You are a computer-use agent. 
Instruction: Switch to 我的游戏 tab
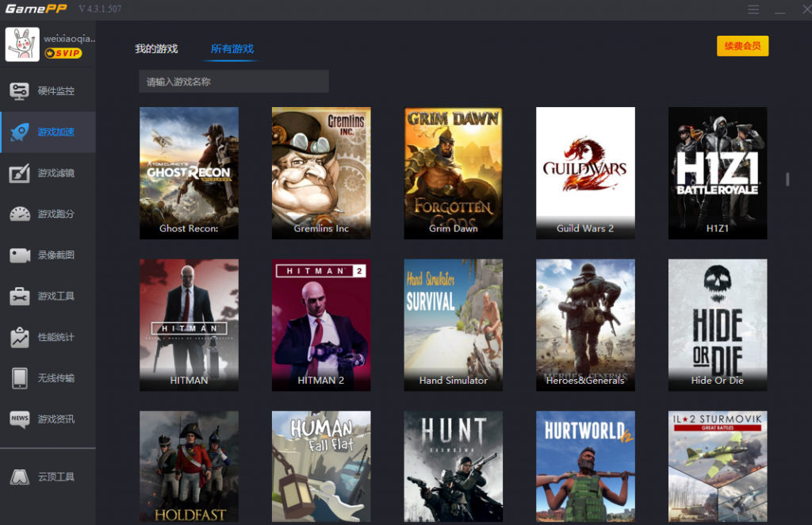pos(156,48)
